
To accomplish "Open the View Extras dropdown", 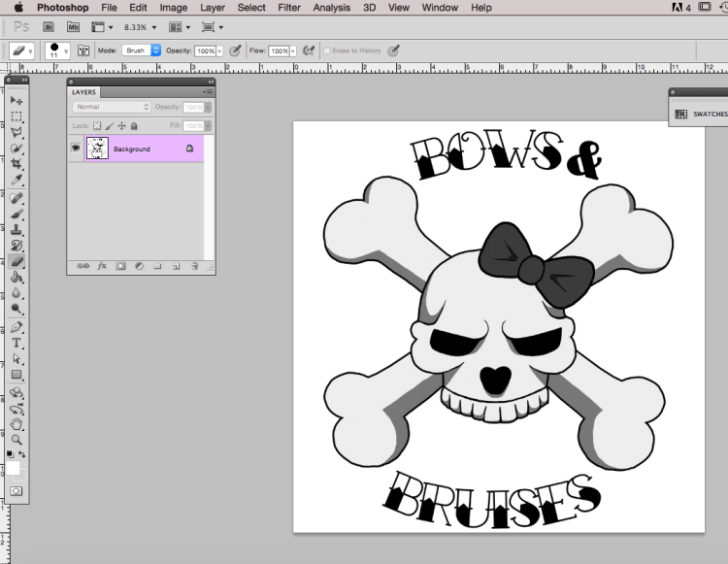I will tap(102, 27).
